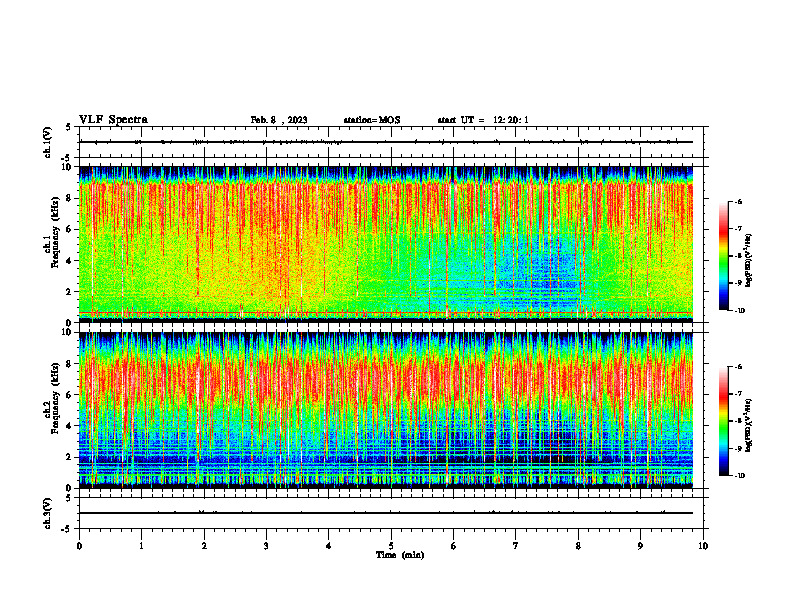Viewport: 792px width, 612px height.
Task: Select the ch.1 spectrogram color scale bar
Action: coord(723,256)
